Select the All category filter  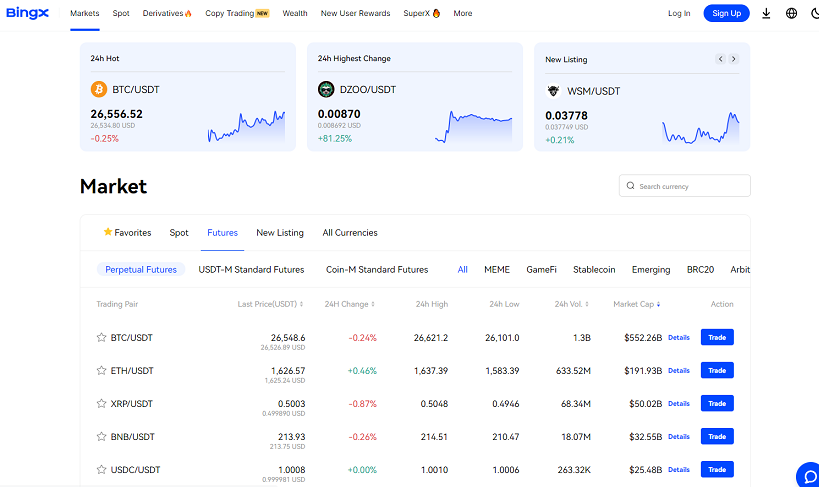click(x=462, y=269)
